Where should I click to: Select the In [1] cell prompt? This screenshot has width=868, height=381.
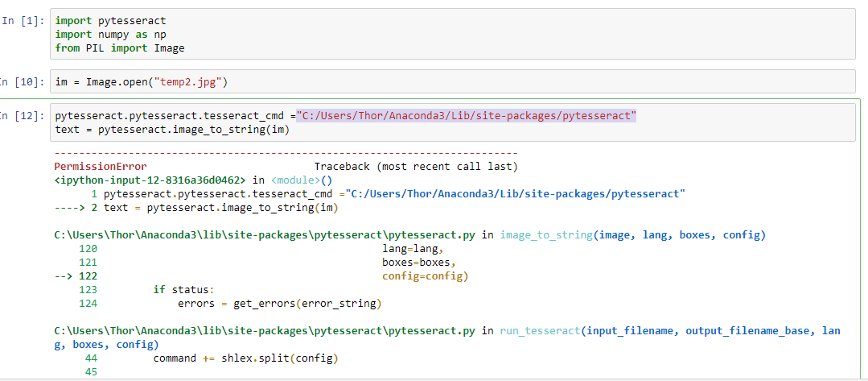(23, 20)
